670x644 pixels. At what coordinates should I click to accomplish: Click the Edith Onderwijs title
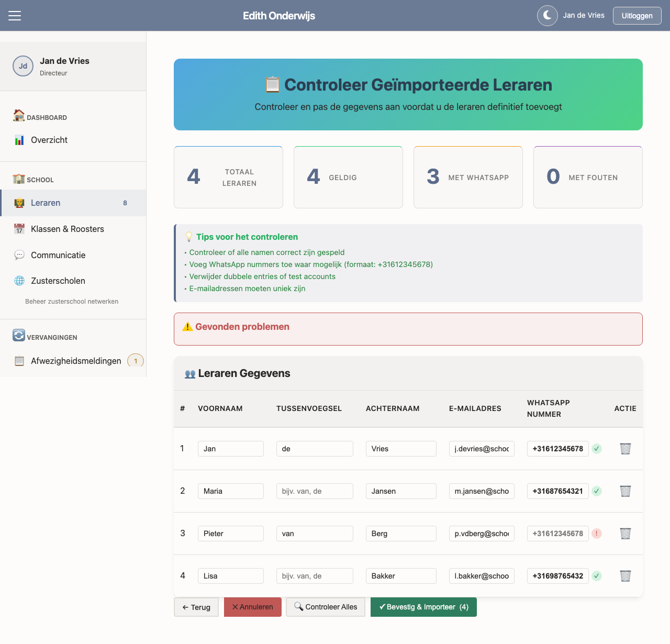pyautogui.click(x=279, y=16)
